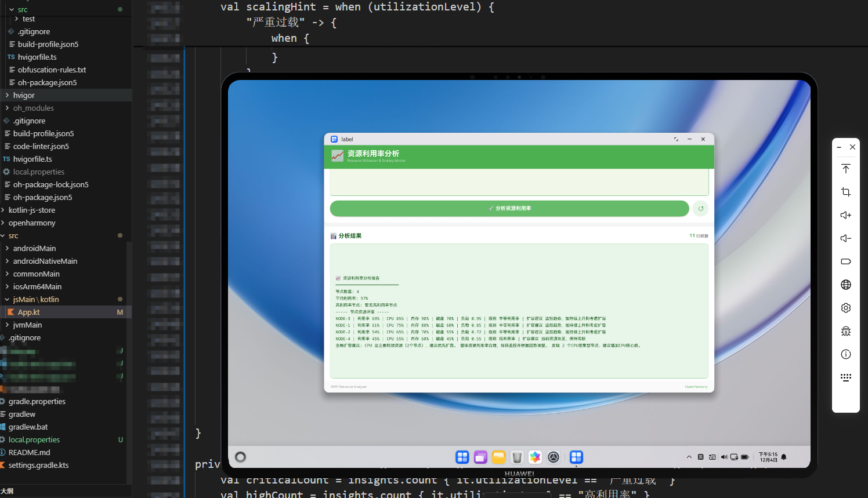Click the chart logo icon in green header

click(337, 156)
